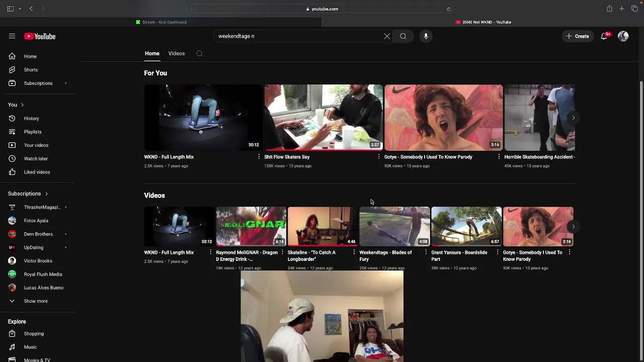Open the account avatar menu
Viewport: 644px width, 362px height.
(623, 36)
